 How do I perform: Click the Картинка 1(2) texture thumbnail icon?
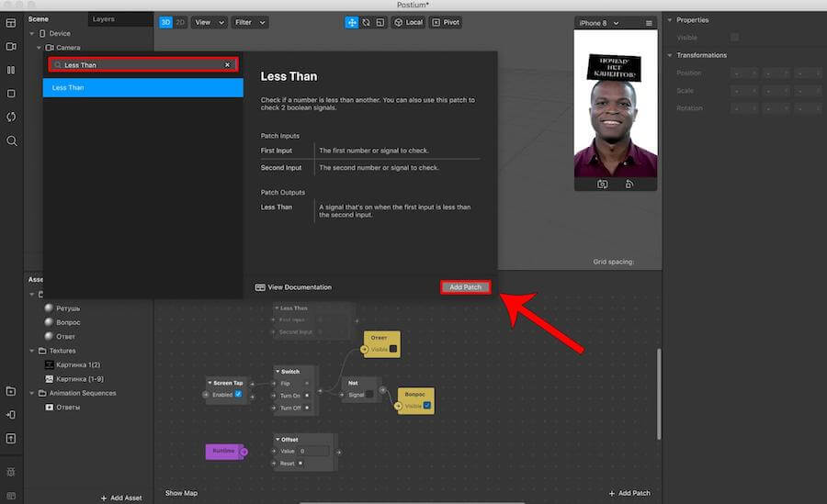point(49,364)
